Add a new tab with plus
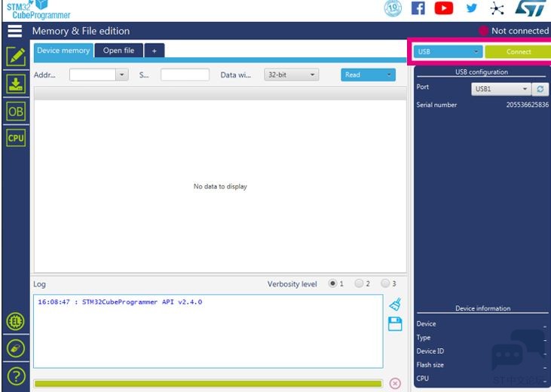 pos(154,51)
